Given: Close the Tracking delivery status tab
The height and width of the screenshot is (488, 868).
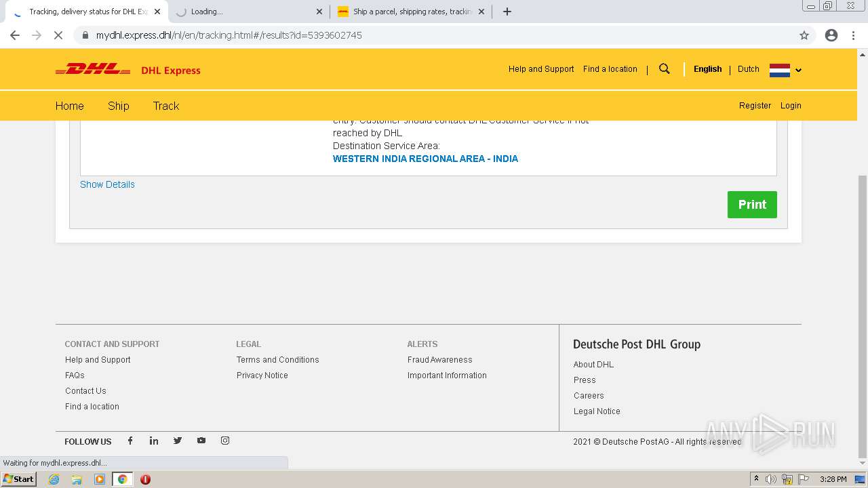Looking at the screenshot, I should point(157,12).
